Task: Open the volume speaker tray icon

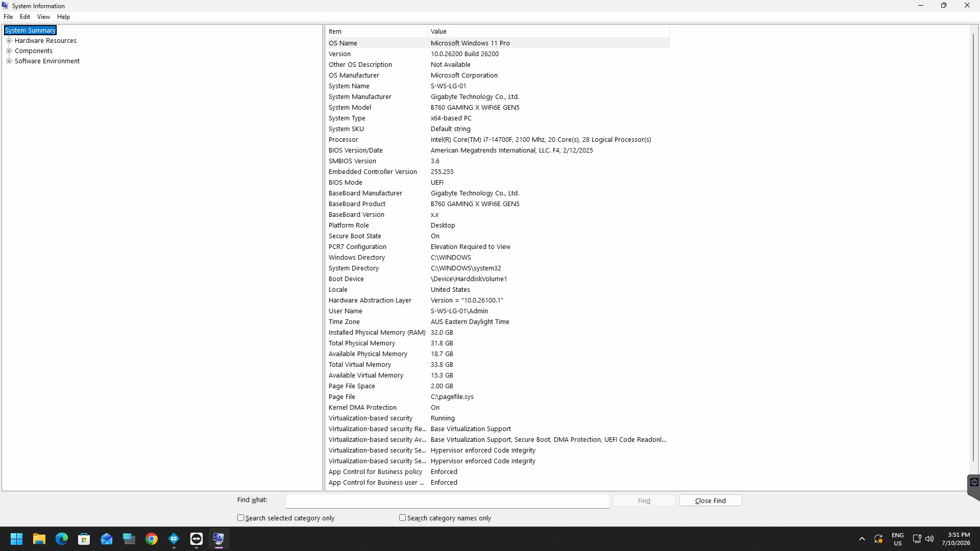Action: click(x=929, y=539)
